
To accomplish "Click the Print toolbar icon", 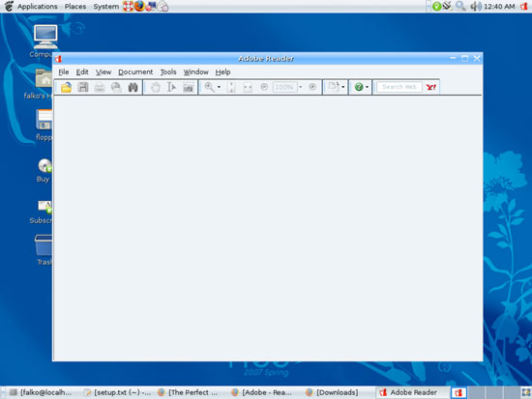I will tap(100, 87).
